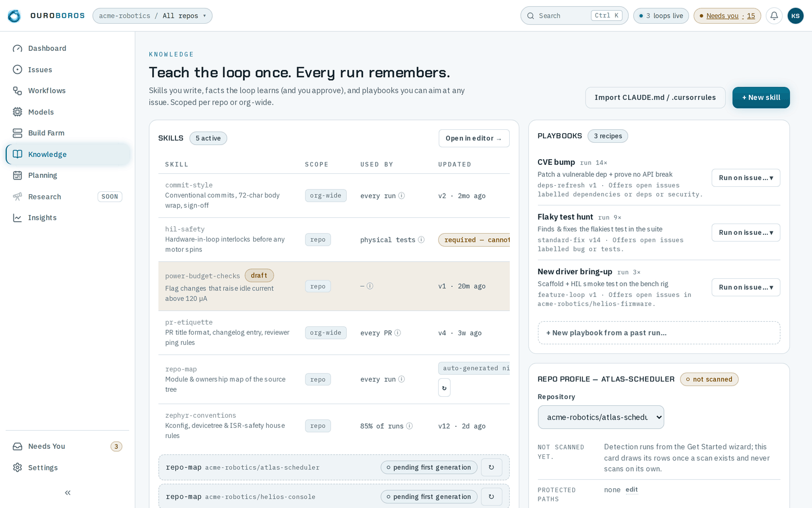Expand 'Run on issue' for Flaky test hunt
Image resolution: width=812 pixels, height=508 pixels.
pyautogui.click(x=745, y=233)
